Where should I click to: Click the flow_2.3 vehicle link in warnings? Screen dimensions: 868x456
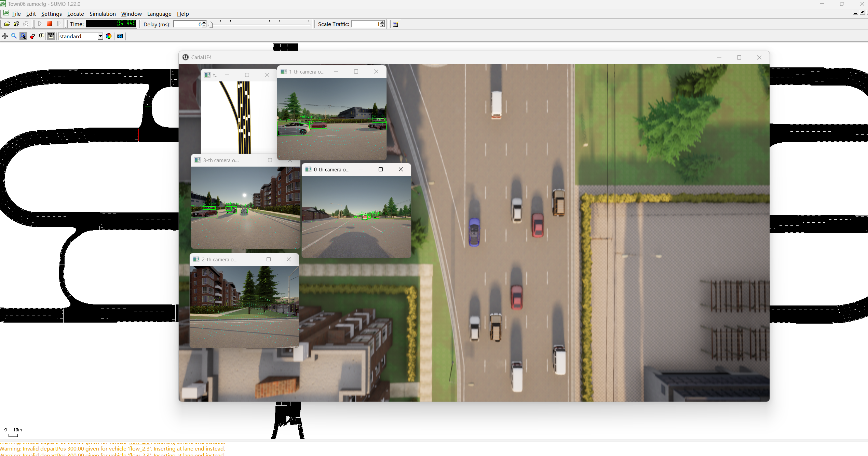tap(139, 448)
